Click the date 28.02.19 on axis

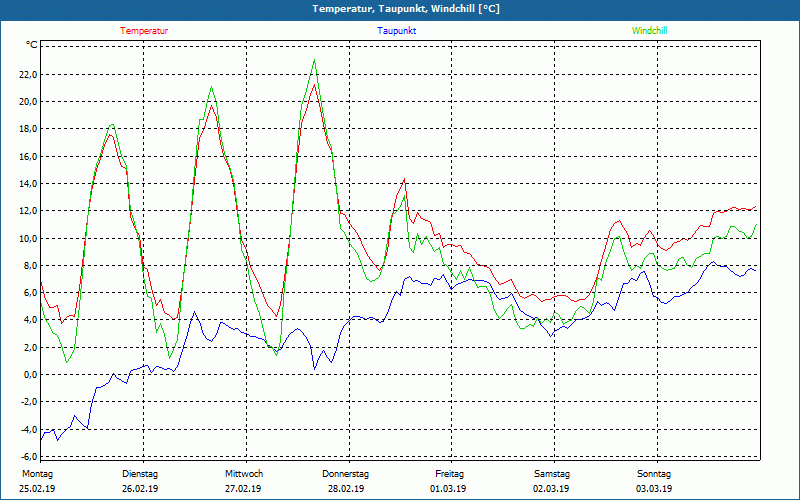346,489
